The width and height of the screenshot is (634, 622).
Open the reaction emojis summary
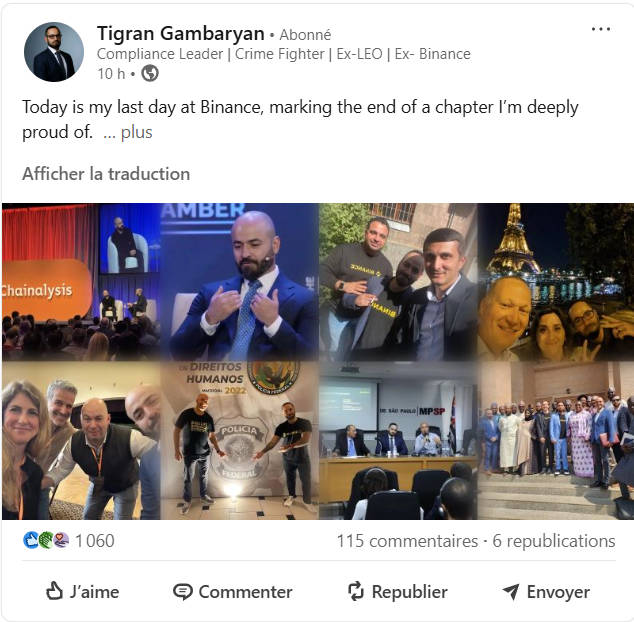coord(46,540)
